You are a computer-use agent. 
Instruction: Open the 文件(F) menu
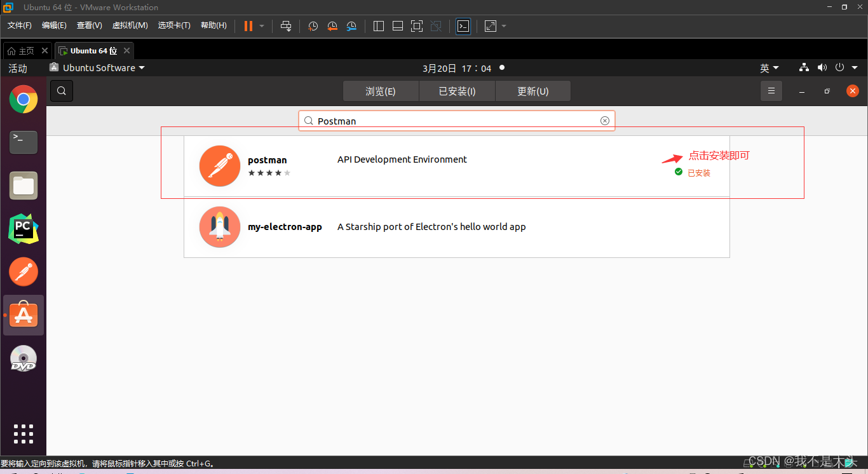20,25
